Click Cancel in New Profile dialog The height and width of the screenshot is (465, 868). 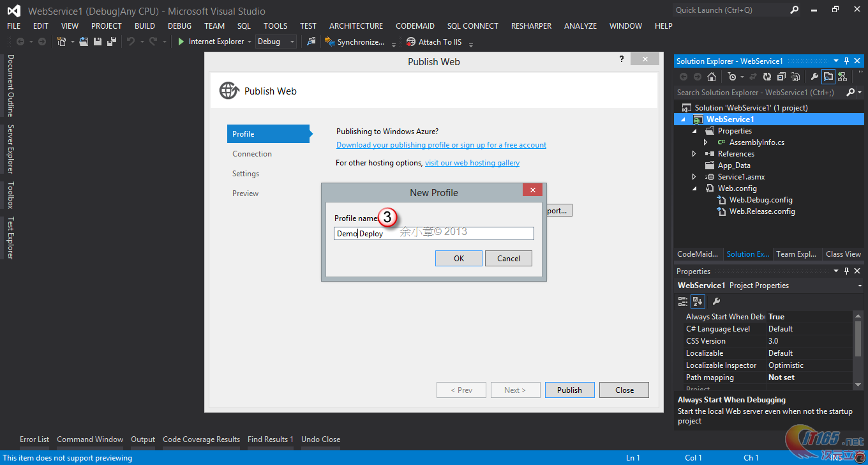(509, 259)
